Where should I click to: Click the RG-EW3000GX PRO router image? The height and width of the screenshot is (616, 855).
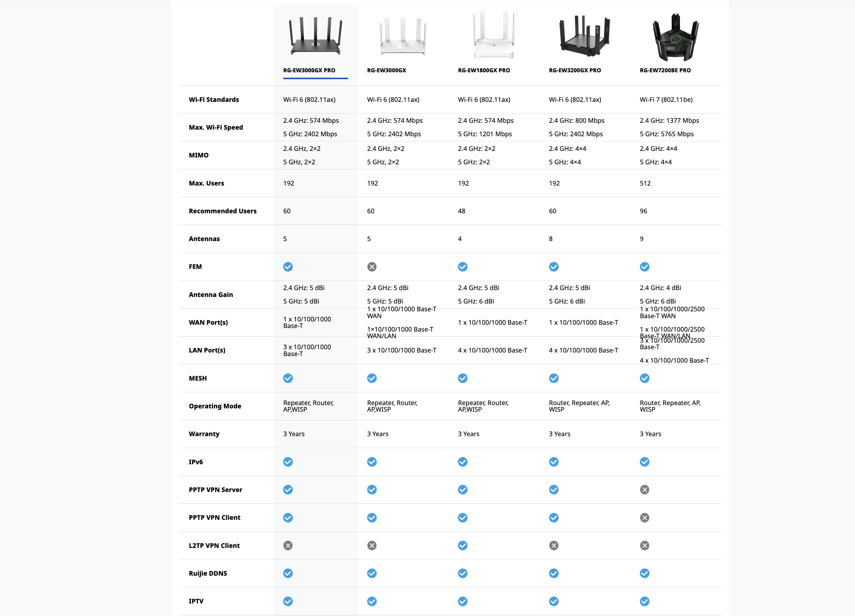(x=315, y=36)
